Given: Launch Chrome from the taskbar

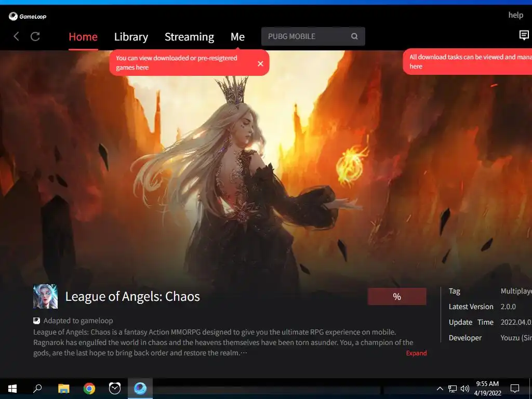Looking at the screenshot, I should pos(89,389).
